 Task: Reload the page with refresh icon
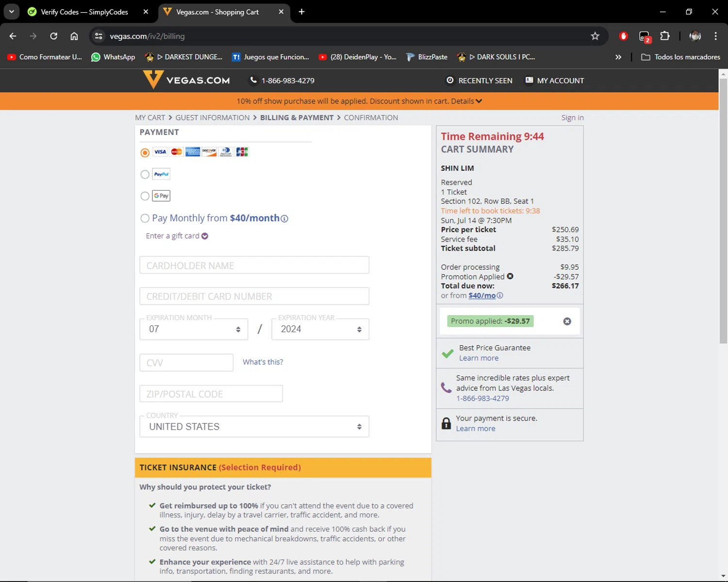point(53,36)
